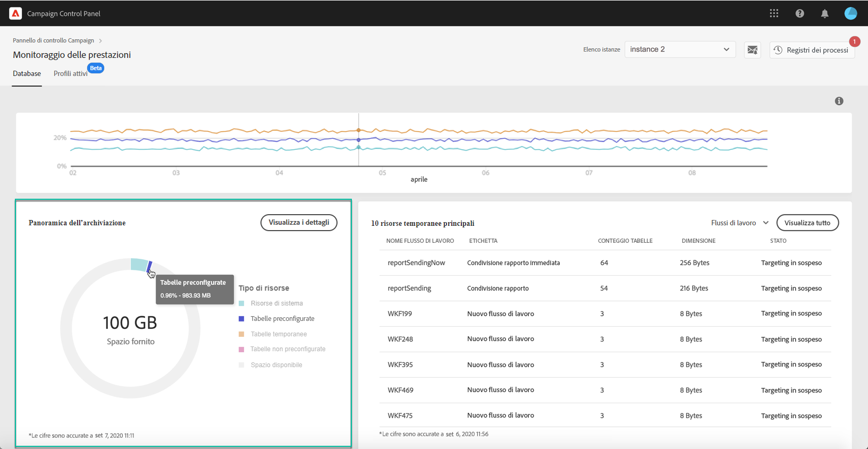
Task: Click the purple data point on chart
Action: (x=358, y=140)
